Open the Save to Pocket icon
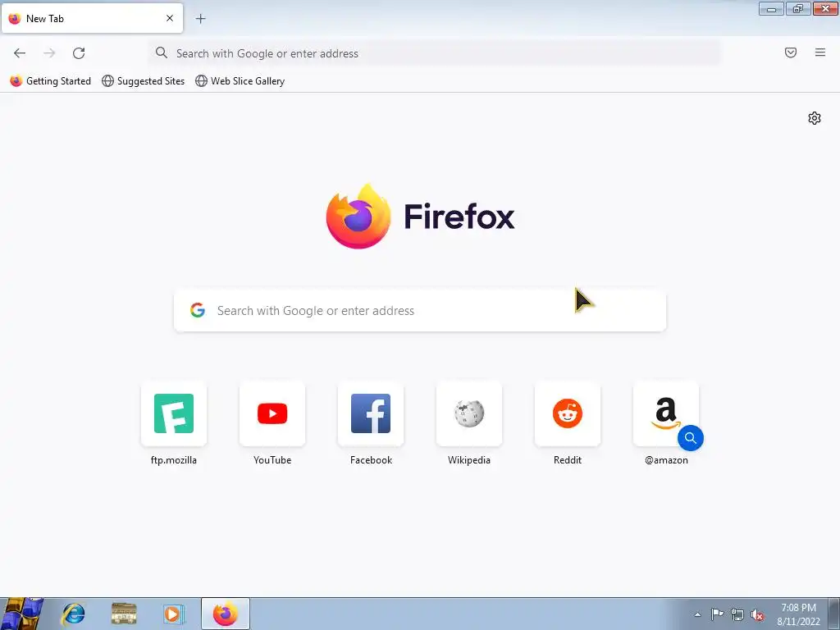This screenshot has height=630, width=840. (790, 52)
